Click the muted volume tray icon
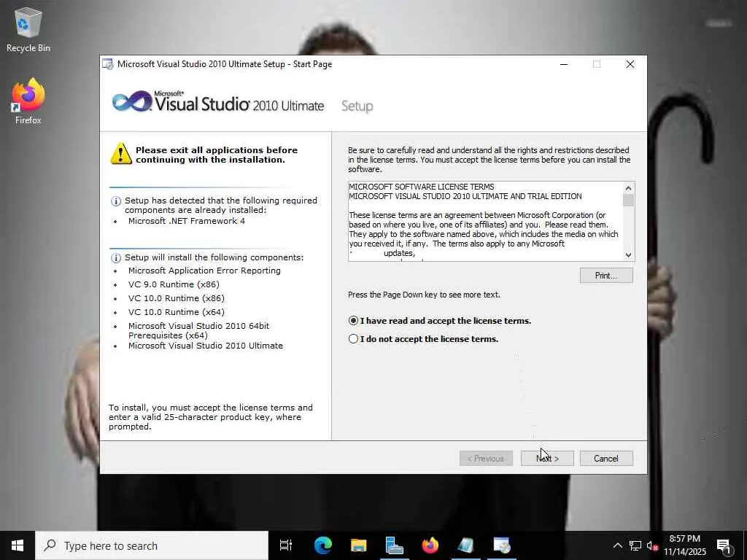The height and width of the screenshot is (560, 747). click(x=652, y=545)
